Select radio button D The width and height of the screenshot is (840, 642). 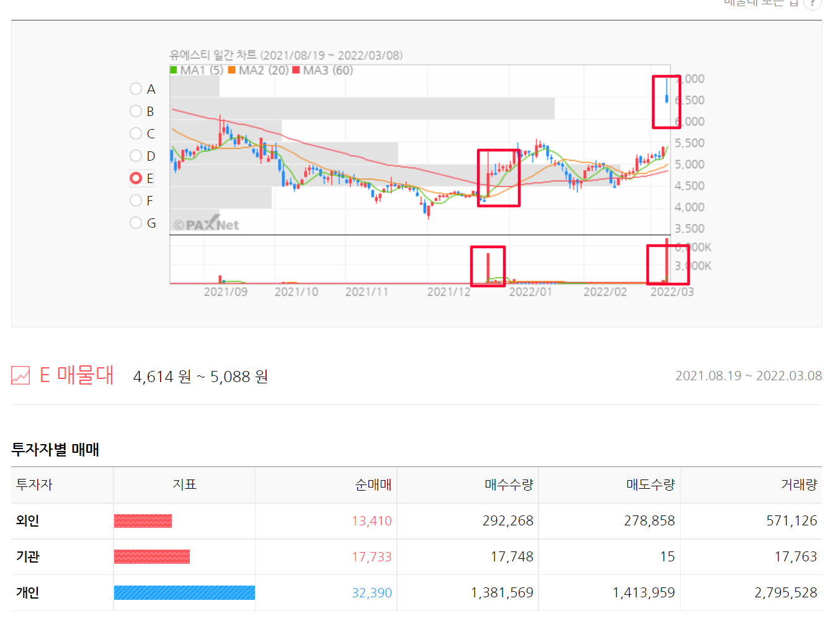pyautogui.click(x=136, y=156)
